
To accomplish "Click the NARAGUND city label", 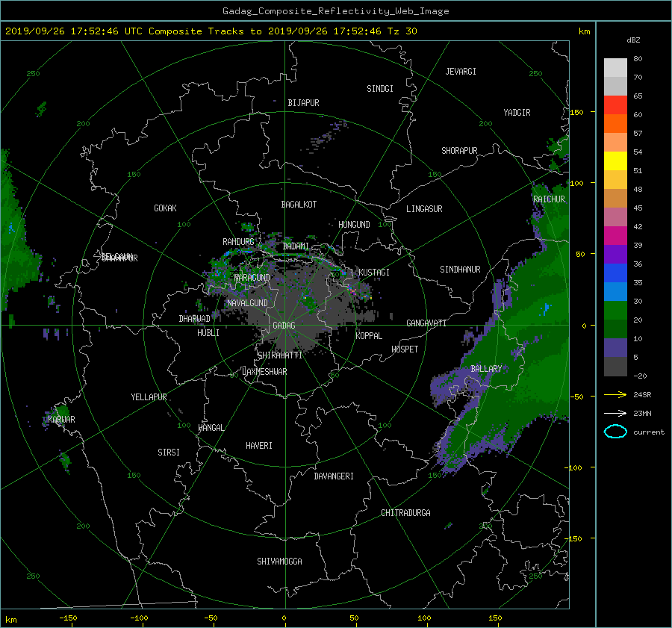I will (x=252, y=277).
